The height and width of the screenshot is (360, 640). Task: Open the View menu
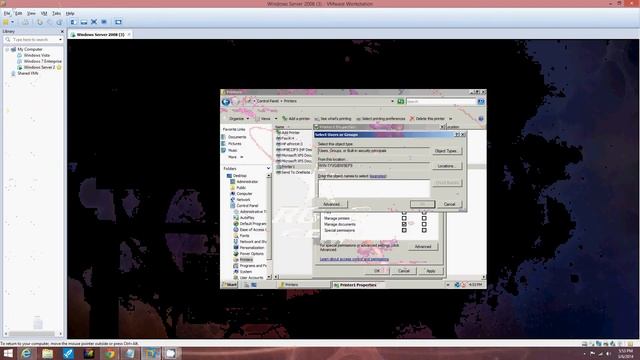pos(31,13)
